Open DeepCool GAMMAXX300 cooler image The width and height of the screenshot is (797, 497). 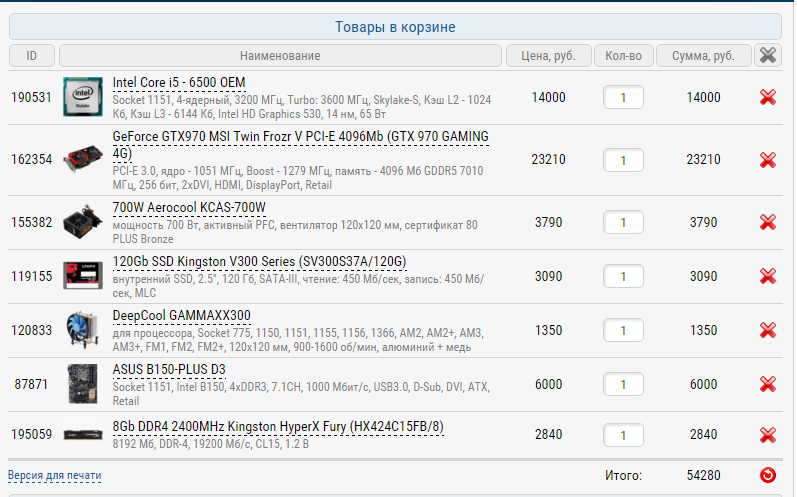pos(83,330)
